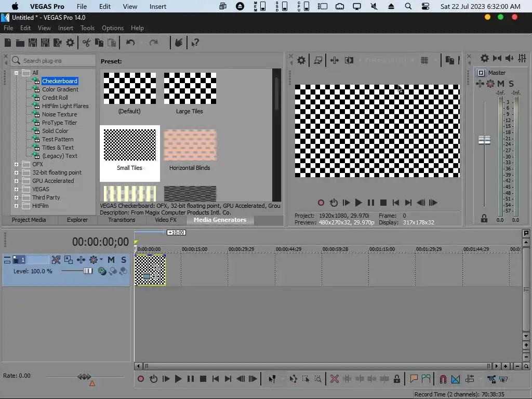
Task: Click the Render As toolbar icon
Action: [x=57, y=43]
